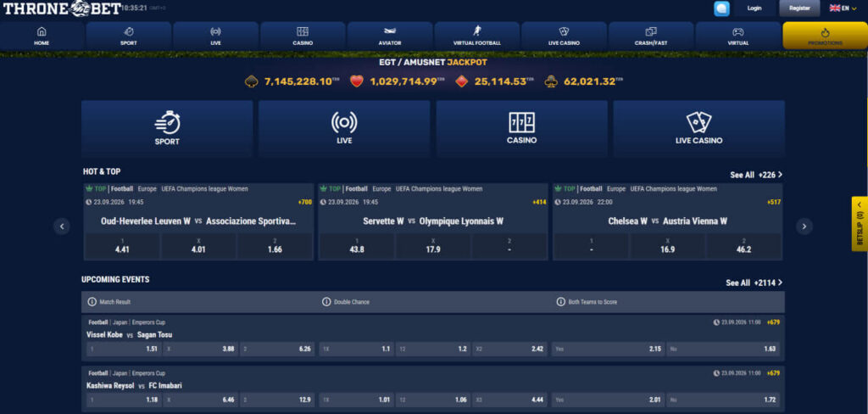
Task: Select Vissel Kobe win odds 1.51
Action: tap(123, 350)
